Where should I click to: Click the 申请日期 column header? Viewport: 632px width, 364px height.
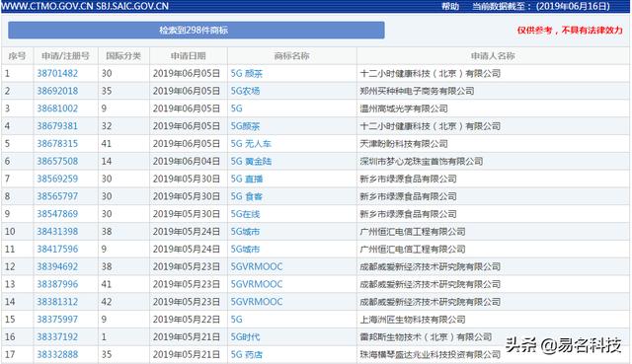[x=189, y=56]
